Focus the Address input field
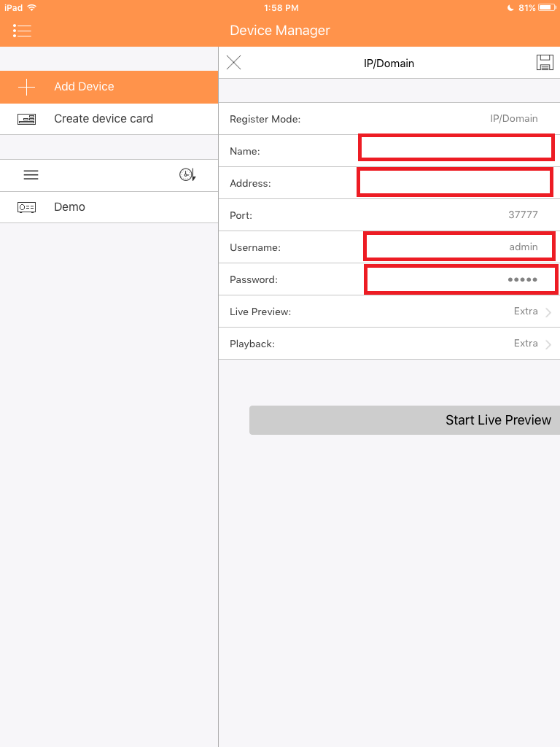This screenshot has height=747, width=560. pyautogui.click(x=455, y=182)
